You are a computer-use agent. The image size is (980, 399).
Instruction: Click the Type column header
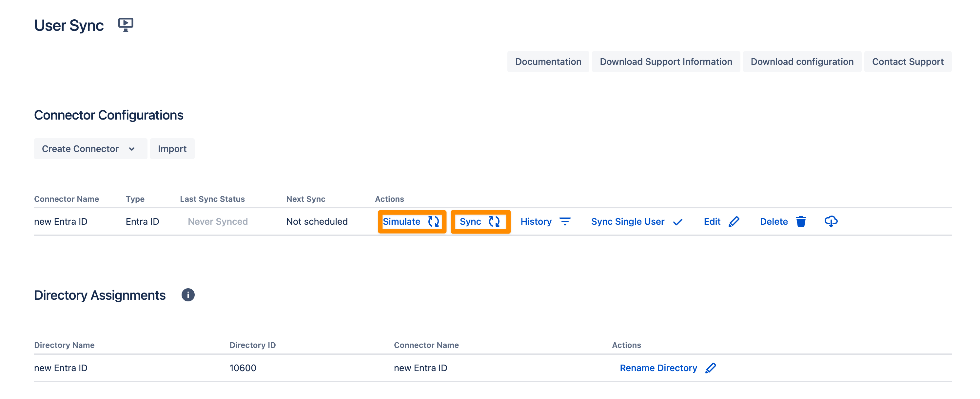[x=135, y=199]
